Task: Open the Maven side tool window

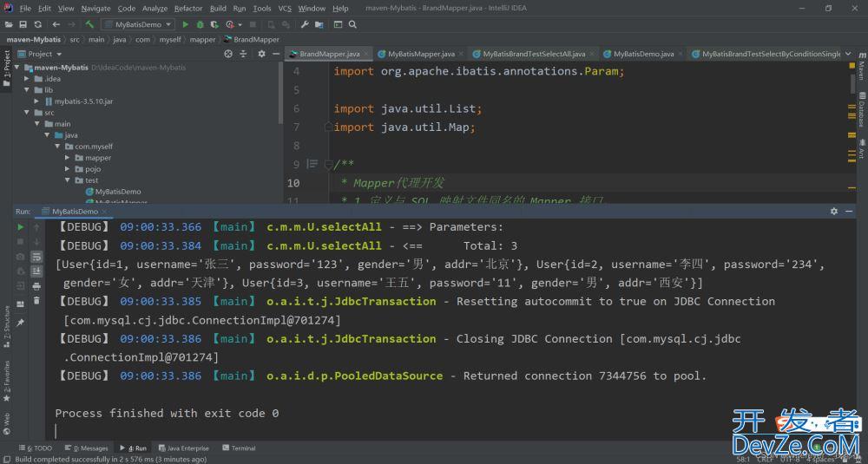Action: pos(862,67)
